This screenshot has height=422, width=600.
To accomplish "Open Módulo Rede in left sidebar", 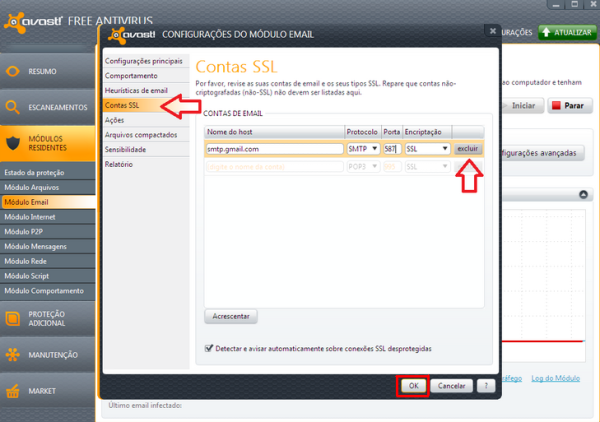I will 47,261.
